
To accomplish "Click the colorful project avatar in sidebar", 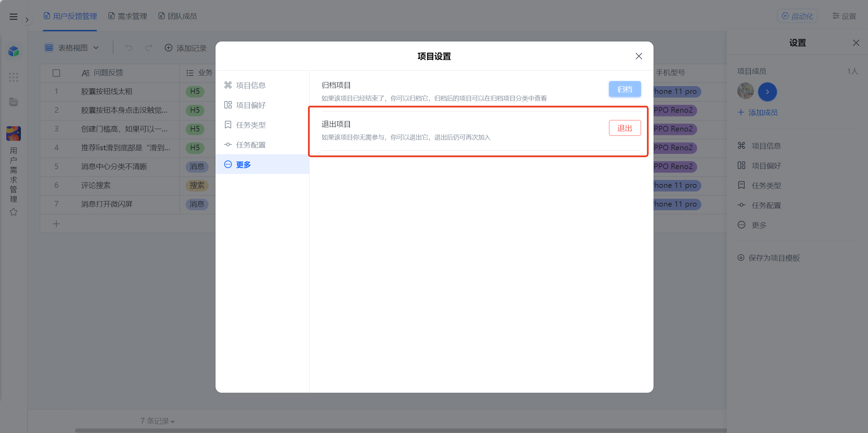I will (14, 134).
